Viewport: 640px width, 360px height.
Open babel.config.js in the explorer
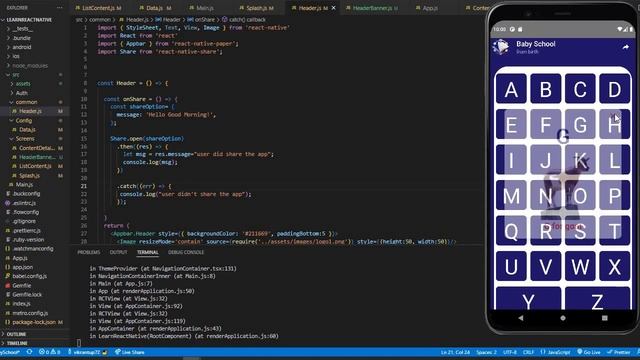29,276
